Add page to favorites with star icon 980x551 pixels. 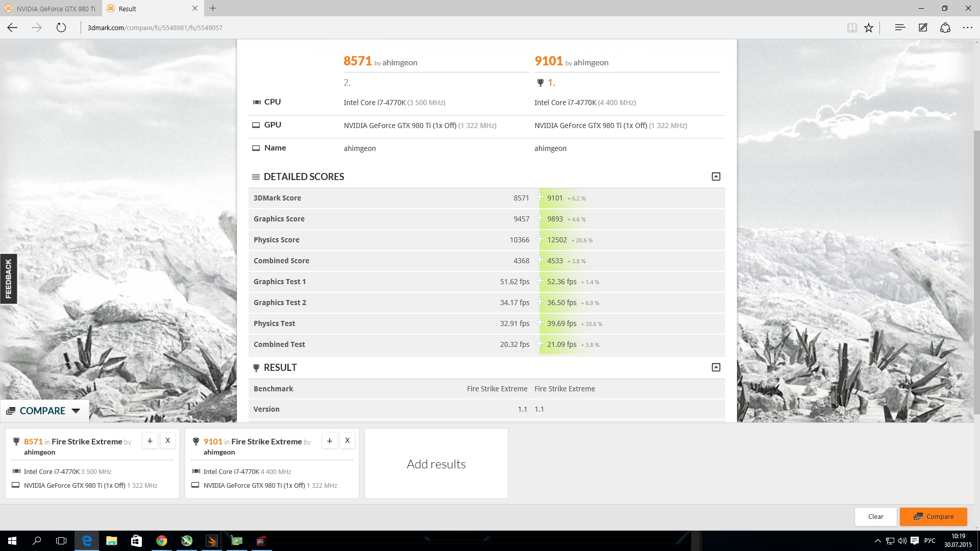(x=869, y=28)
